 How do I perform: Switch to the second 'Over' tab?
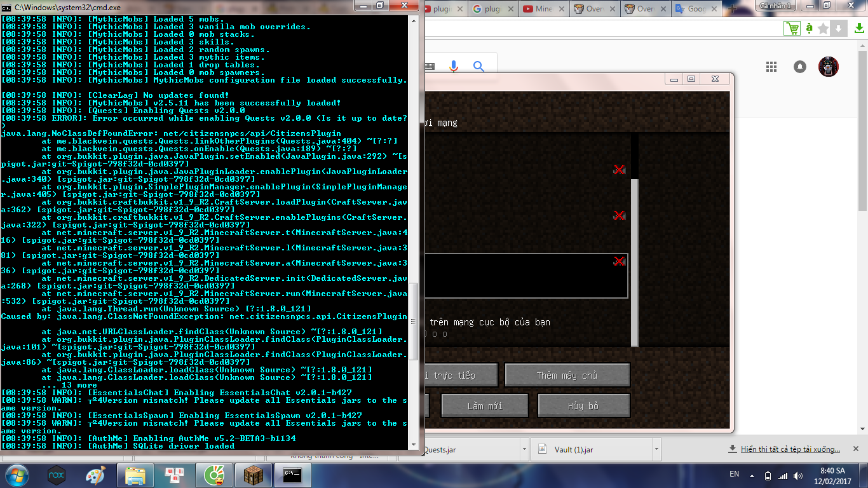point(645,9)
